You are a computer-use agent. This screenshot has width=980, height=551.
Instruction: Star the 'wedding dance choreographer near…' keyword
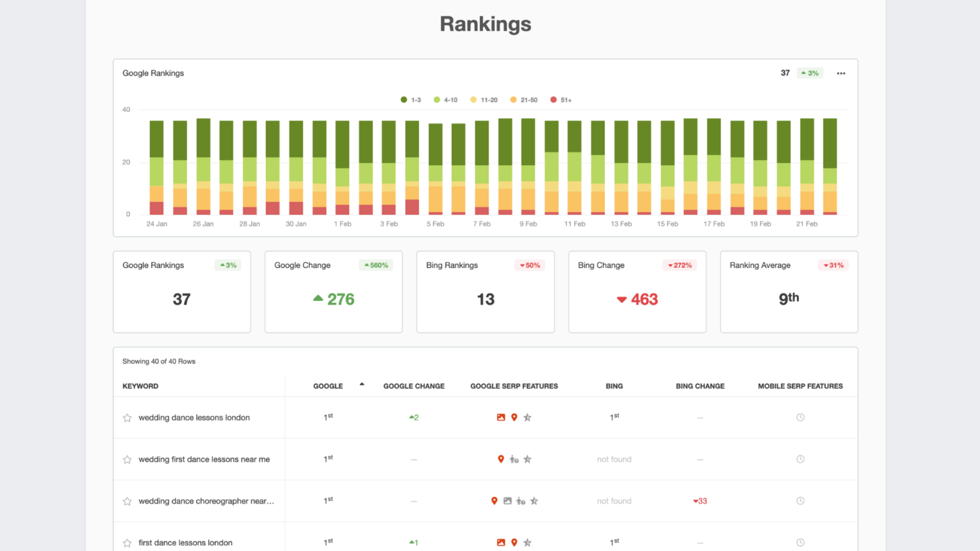[x=127, y=501]
